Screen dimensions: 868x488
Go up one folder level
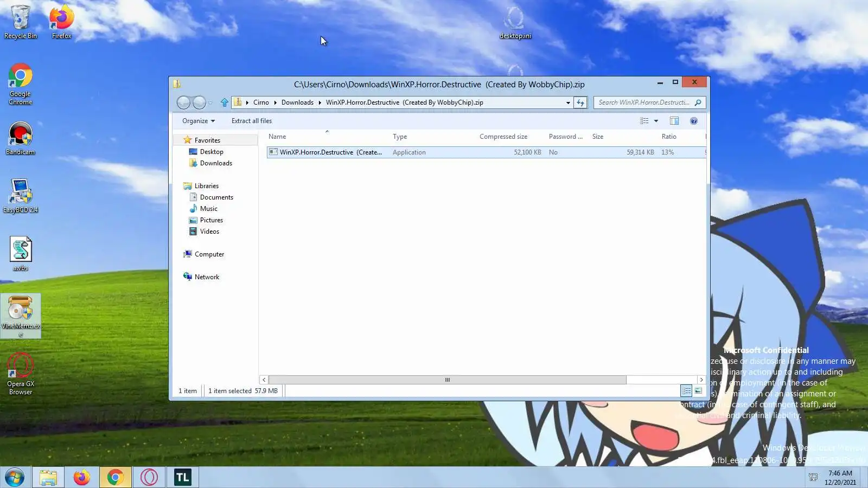pyautogui.click(x=225, y=102)
